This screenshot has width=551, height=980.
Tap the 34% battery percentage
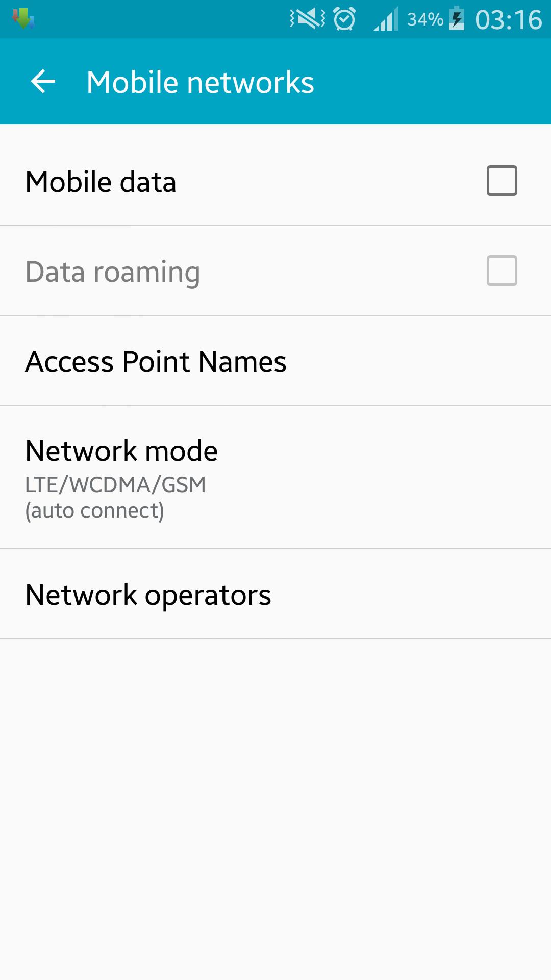(424, 19)
